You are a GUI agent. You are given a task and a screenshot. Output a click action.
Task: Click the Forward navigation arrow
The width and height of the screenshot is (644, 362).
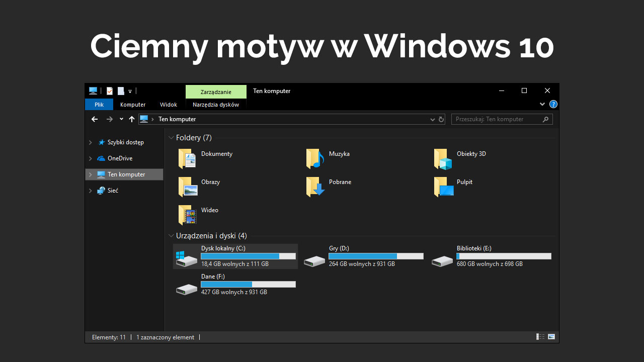110,119
